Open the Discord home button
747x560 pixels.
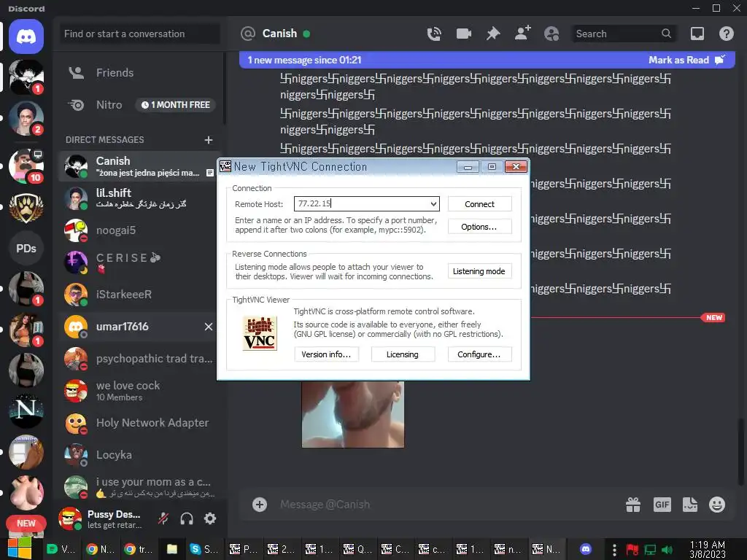point(26,36)
